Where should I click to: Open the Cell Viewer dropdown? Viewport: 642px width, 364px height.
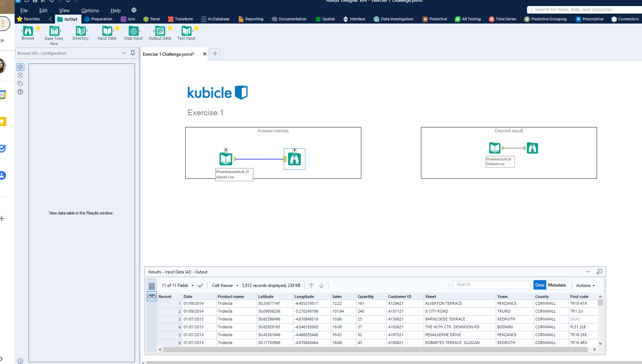[x=225, y=285]
